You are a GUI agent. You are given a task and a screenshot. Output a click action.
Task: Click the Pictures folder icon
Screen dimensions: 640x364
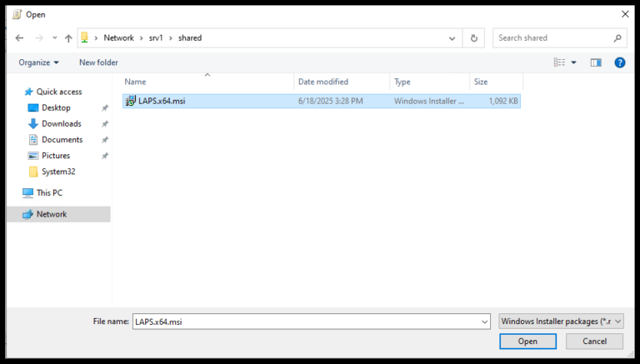32,156
